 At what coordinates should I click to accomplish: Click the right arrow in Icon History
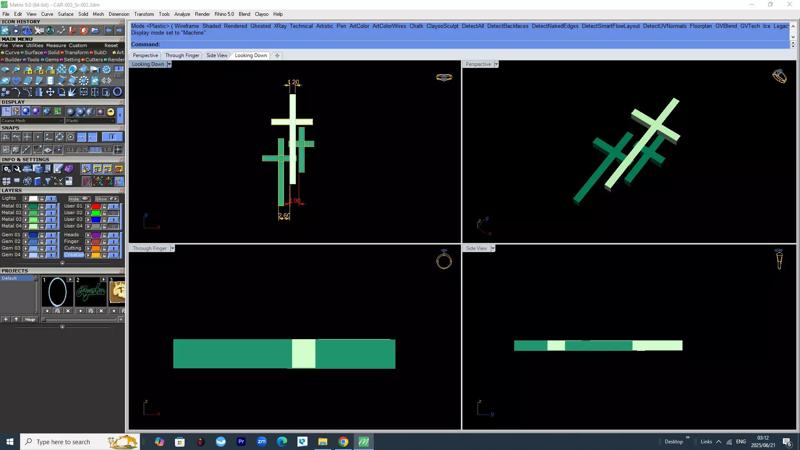(x=119, y=30)
